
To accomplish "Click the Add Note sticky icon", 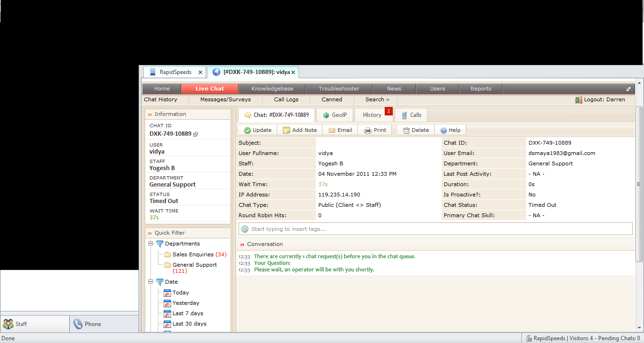I will coord(286,131).
